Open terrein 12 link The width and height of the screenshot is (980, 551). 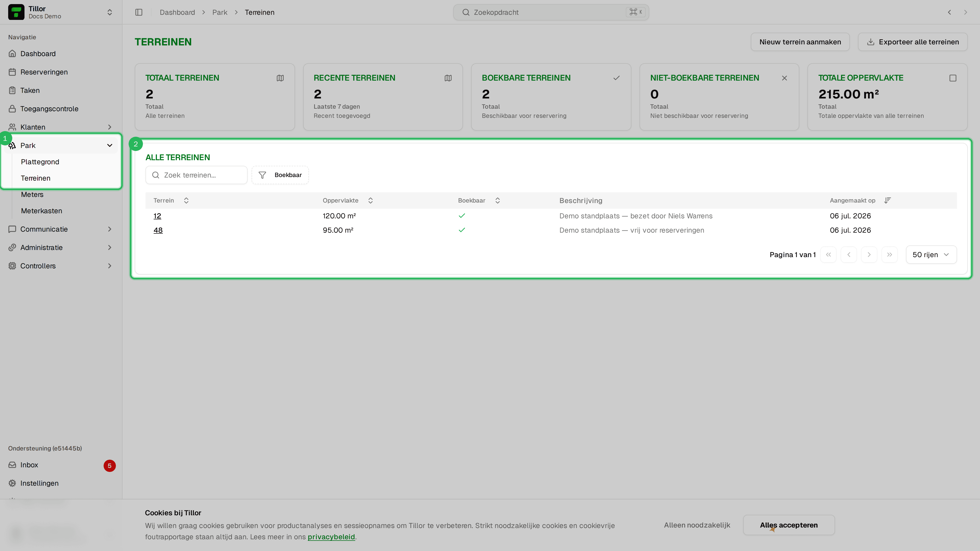[157, 216]
